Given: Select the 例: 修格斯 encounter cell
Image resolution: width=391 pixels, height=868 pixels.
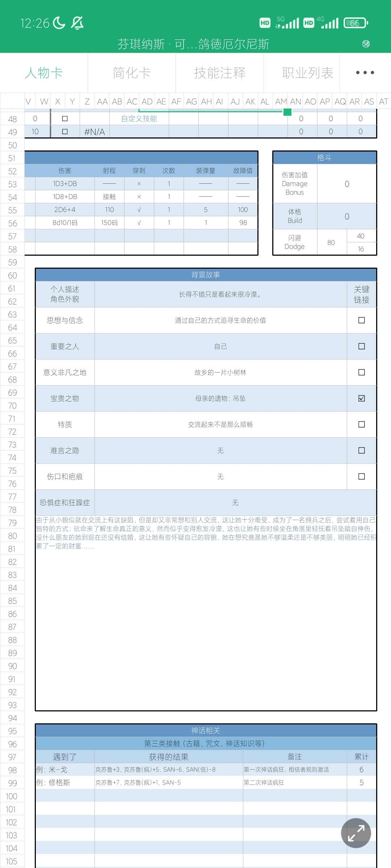Looking at the screenshot, I should coord(65,783).
